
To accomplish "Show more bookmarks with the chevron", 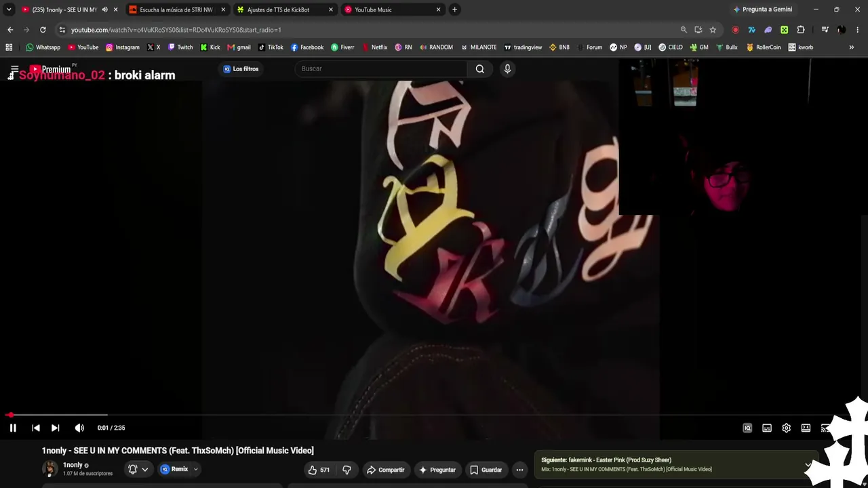I will coord(852,47).
